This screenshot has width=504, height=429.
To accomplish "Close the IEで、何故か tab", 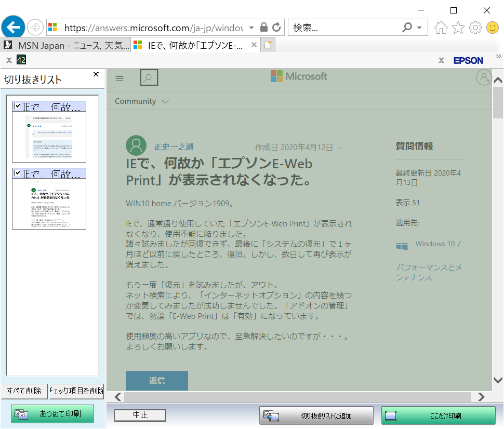I will coord(254,45).
